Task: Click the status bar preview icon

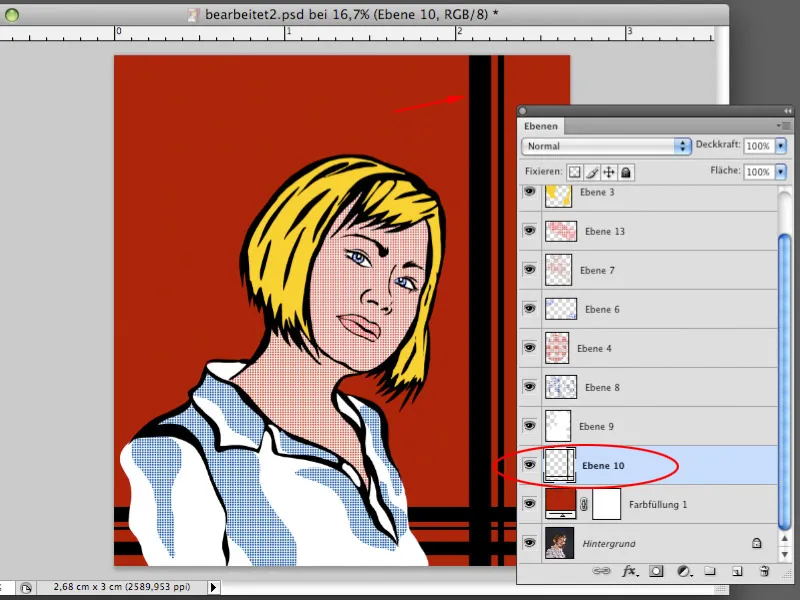Action: (x=26, y=587)
